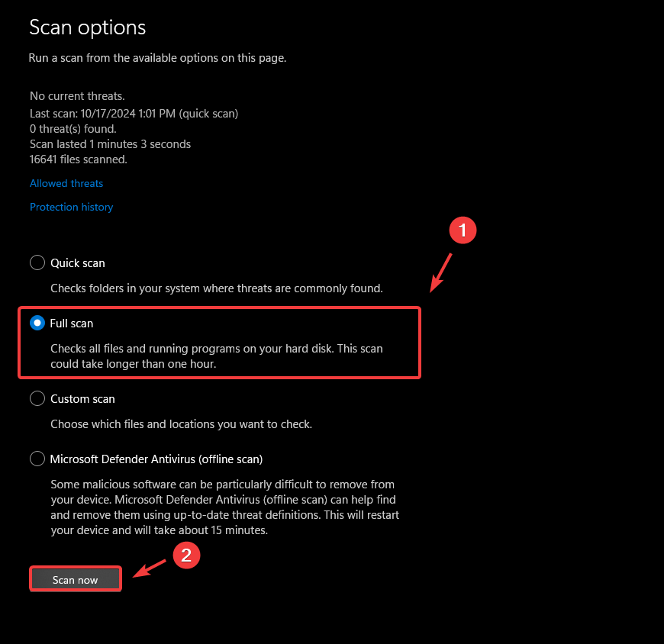Choose the Custom scan radio button
The height and width of the screenshot is (644, 664).
pyautogui.click(x=37, y=399)
